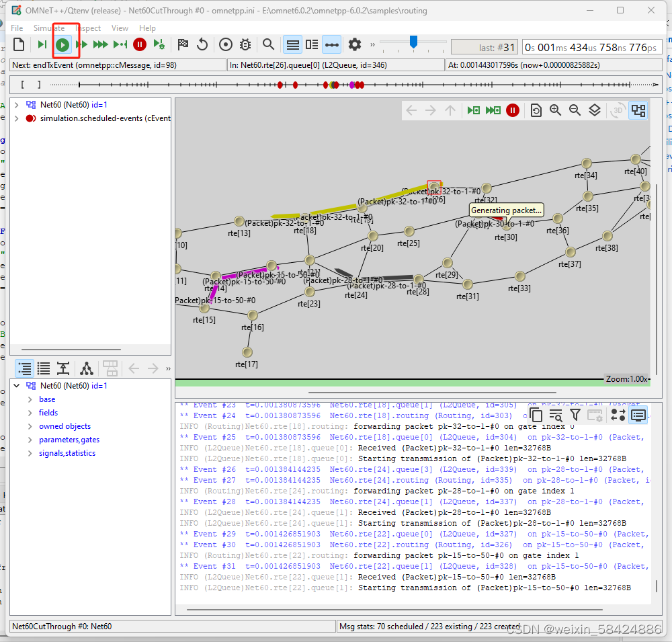This screenshot has width=672, height=642.
Task: Click canvas red Stop button
Action: point(513,110)
